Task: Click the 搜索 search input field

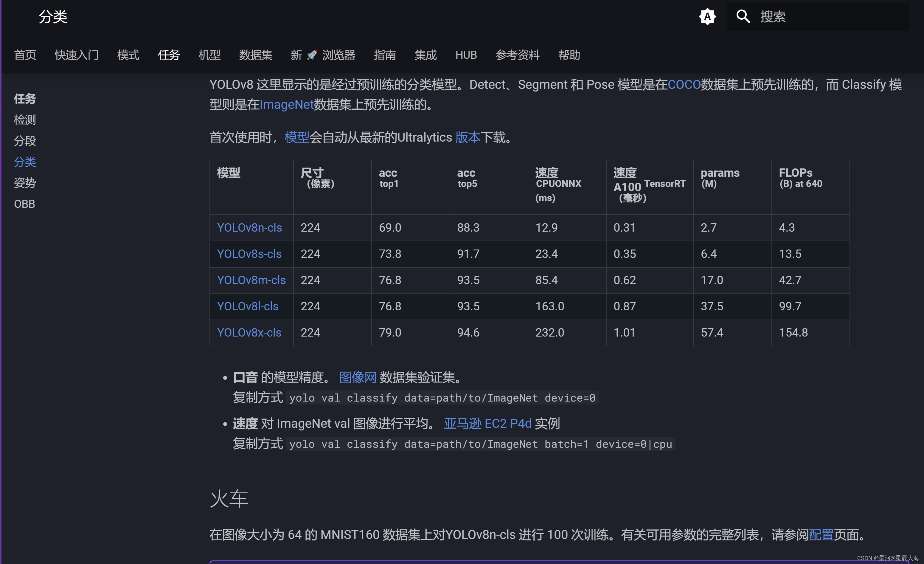Action: coord(806,16)
